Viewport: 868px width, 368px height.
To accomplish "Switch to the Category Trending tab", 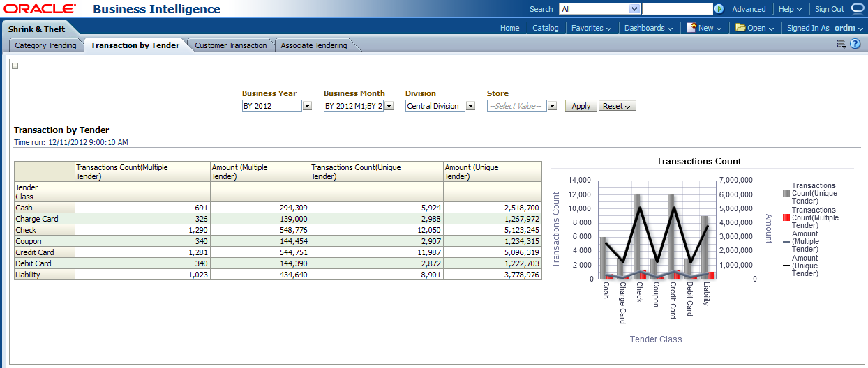I will [45, 45].
